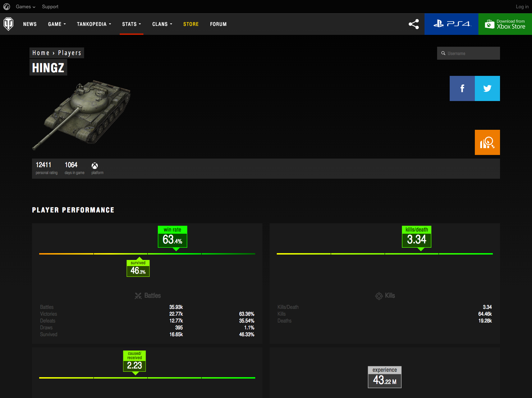This screenshot has width=532, height=398.
Task: Click the Deaths value 19.28k
Action: coord(485,321)
